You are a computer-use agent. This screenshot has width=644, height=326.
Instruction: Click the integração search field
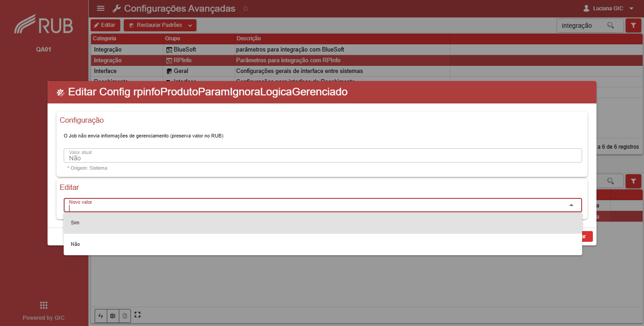point(582,26)
